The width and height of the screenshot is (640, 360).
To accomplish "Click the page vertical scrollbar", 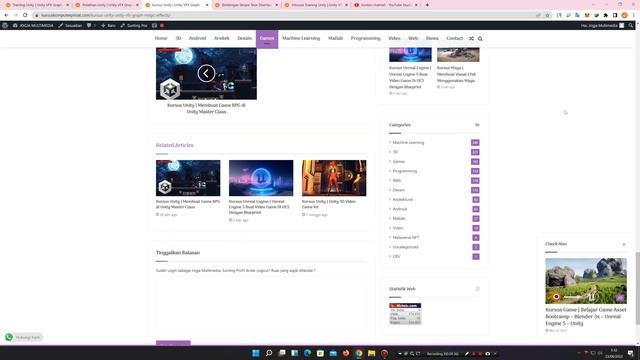I will 638,288.
